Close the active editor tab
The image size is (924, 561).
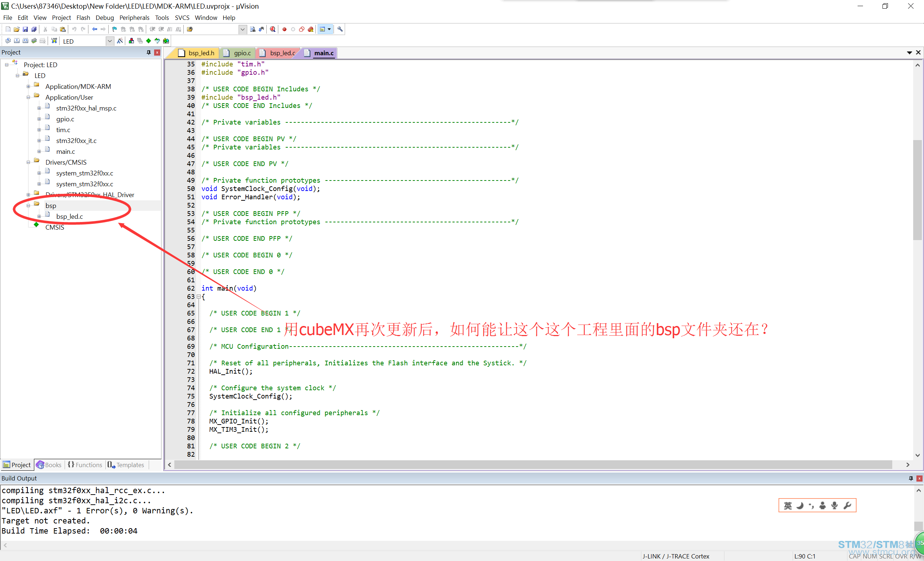918,52
